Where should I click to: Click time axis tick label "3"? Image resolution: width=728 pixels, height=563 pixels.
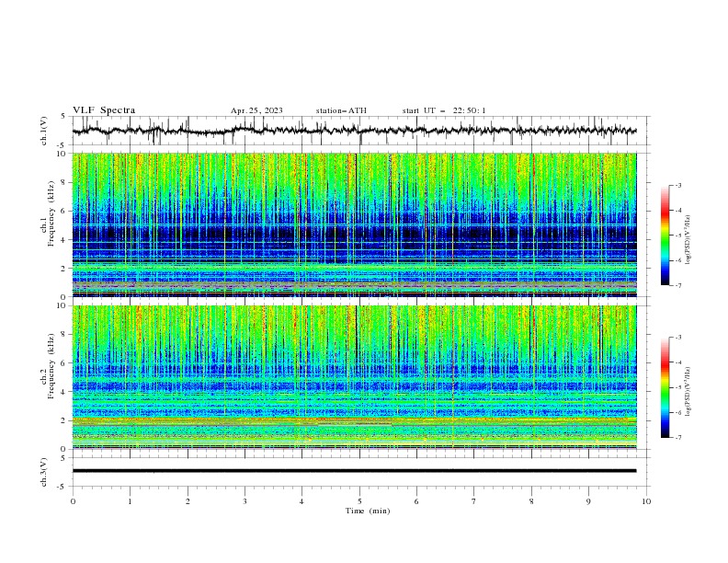click(x=245, y=501)
